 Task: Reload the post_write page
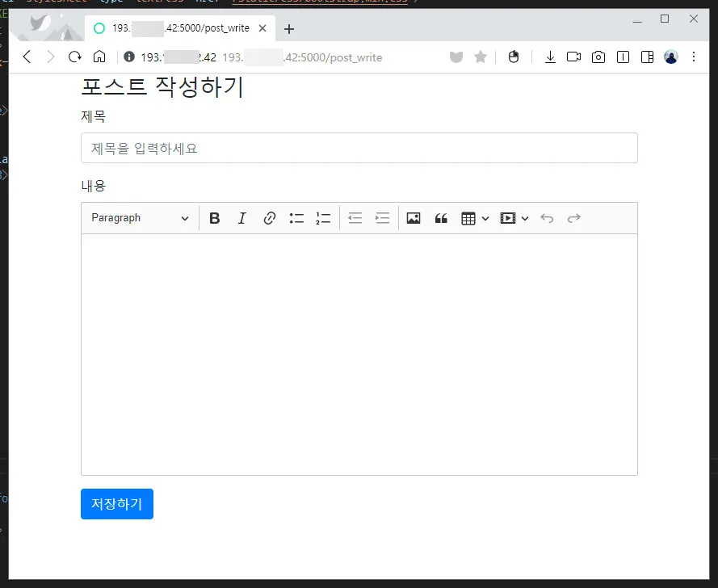point(74,57)
